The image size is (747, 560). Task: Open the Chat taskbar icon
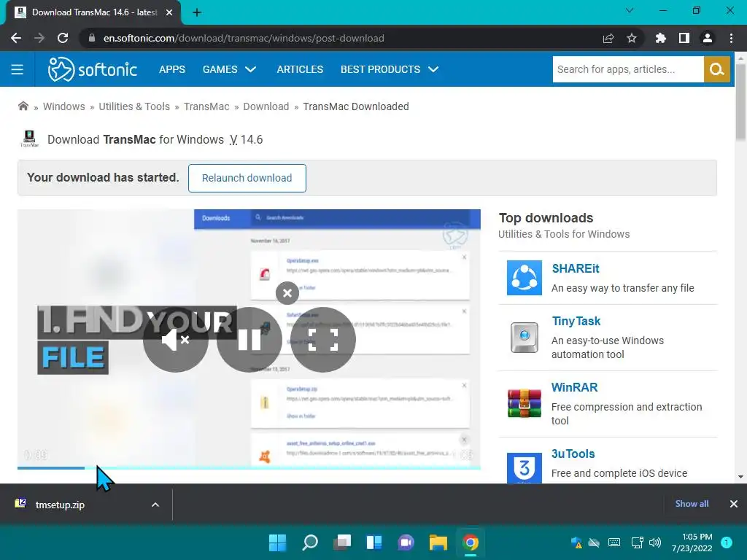point(406,542)
